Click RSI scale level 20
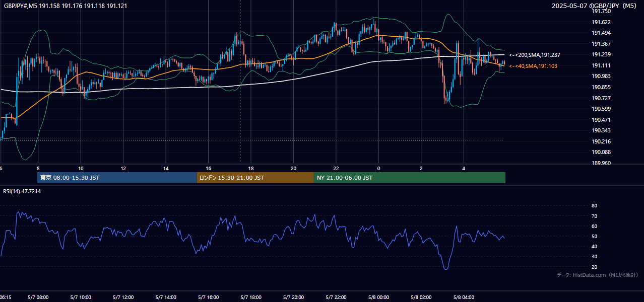This screenshot has height=302, width=644. pos(594,267)
